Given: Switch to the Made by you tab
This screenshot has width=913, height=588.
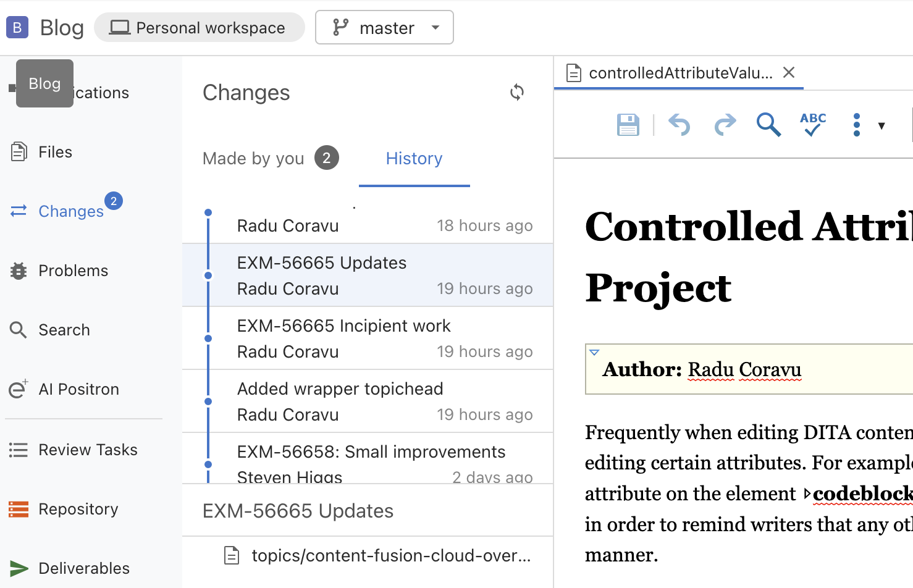Looking at the screenshot, I should [253, 159].
